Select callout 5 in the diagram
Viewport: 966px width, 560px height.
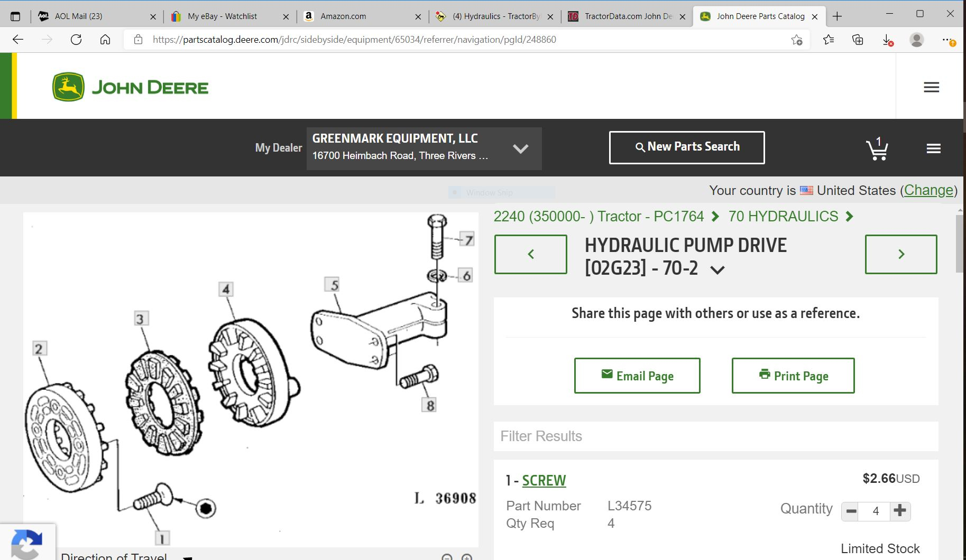point(332,285)
